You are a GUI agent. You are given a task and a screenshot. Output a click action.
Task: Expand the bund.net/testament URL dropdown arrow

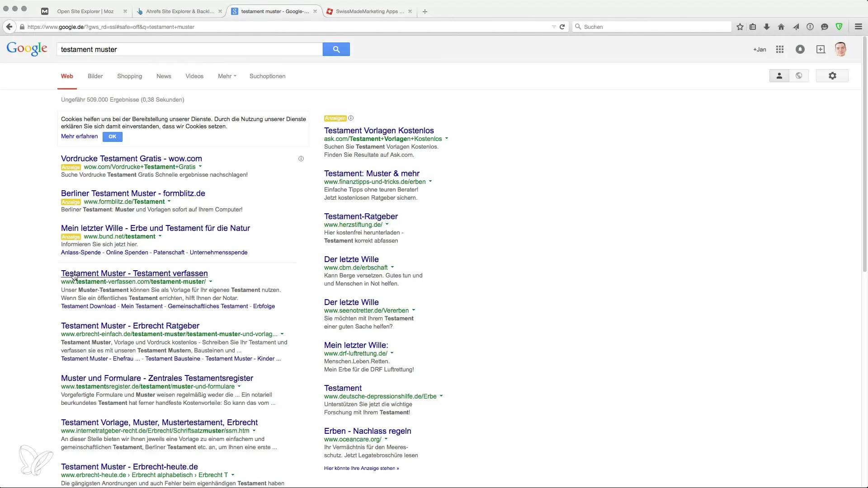(160, 236)
